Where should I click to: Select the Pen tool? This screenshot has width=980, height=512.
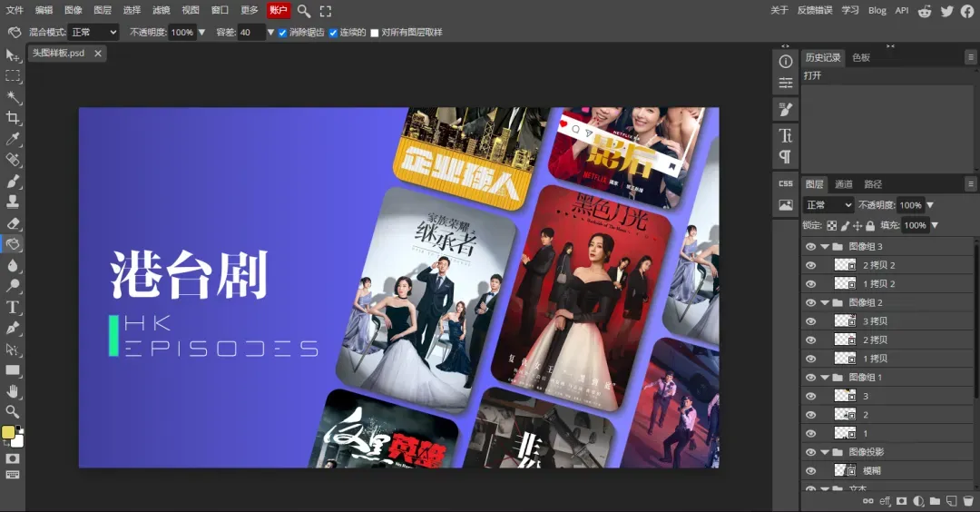(x=13, y=329)
